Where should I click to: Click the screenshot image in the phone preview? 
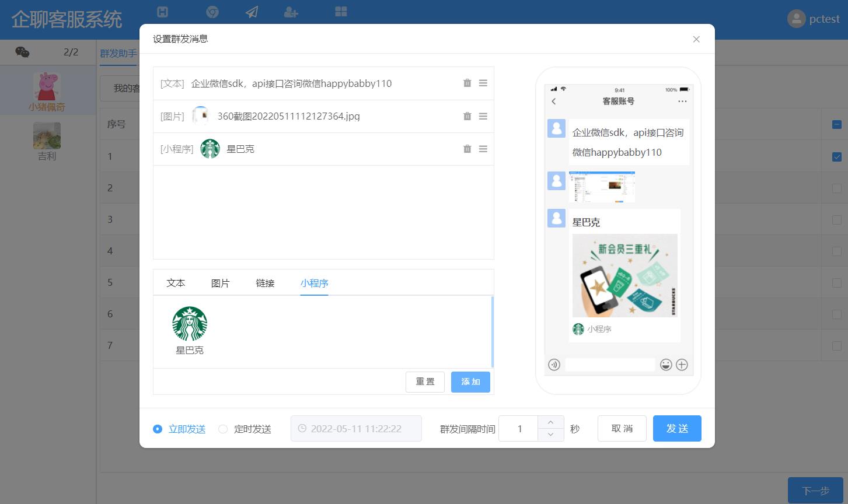click(602, 187)
